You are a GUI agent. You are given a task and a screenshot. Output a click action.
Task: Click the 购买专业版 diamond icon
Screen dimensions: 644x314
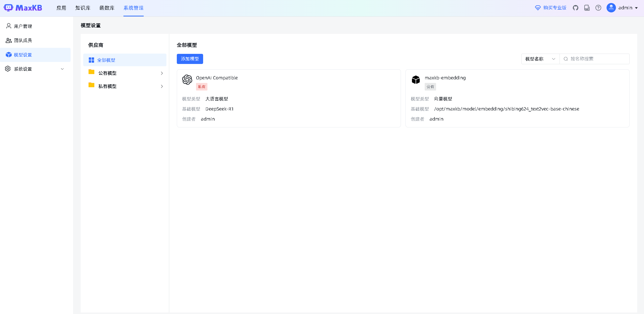pos(537,8)
